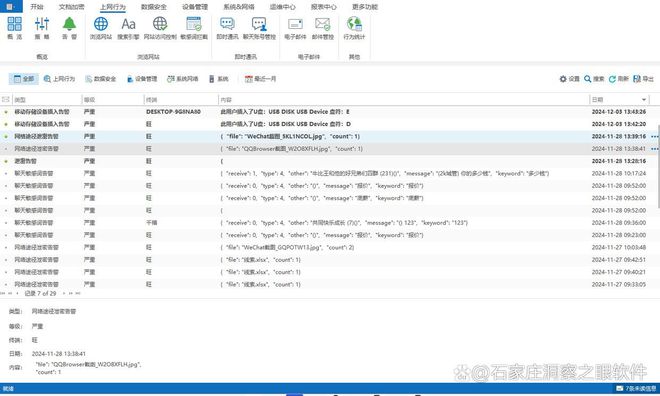Sort by the 类型 column header

coord(46,100)
